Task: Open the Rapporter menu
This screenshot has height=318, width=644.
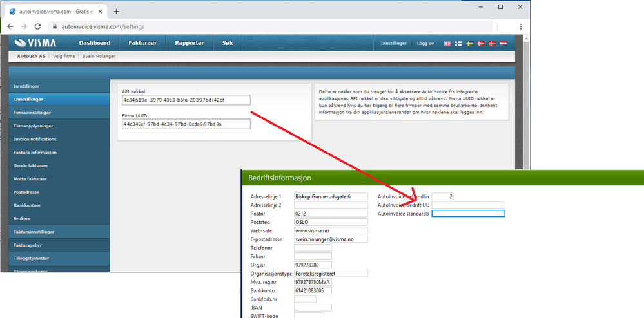Action: pos(190,43)
